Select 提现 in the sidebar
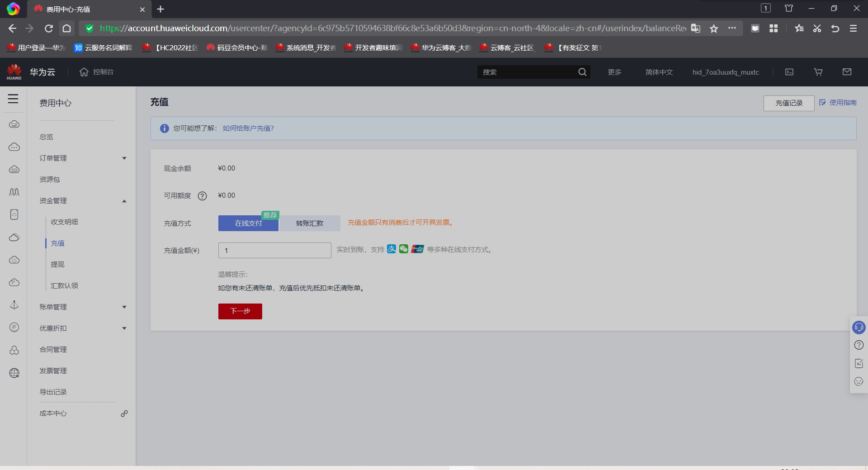868x470 pixels. 57,265
